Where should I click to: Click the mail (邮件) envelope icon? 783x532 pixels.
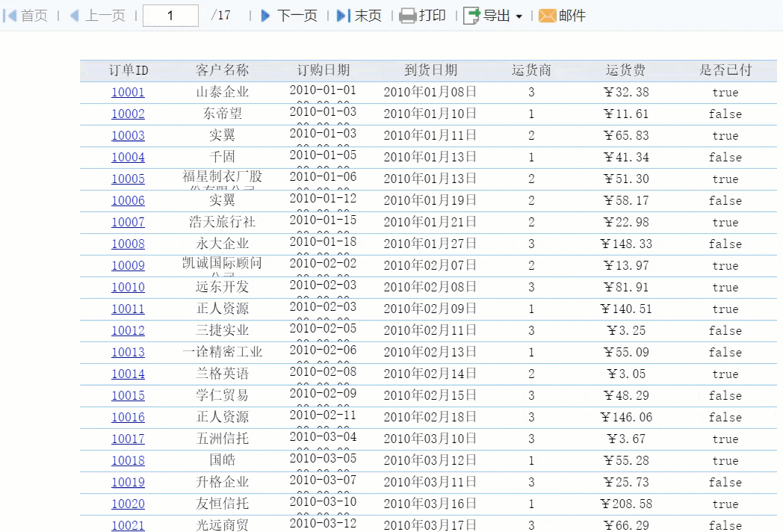pyautogui.click(x=548, y=16)
